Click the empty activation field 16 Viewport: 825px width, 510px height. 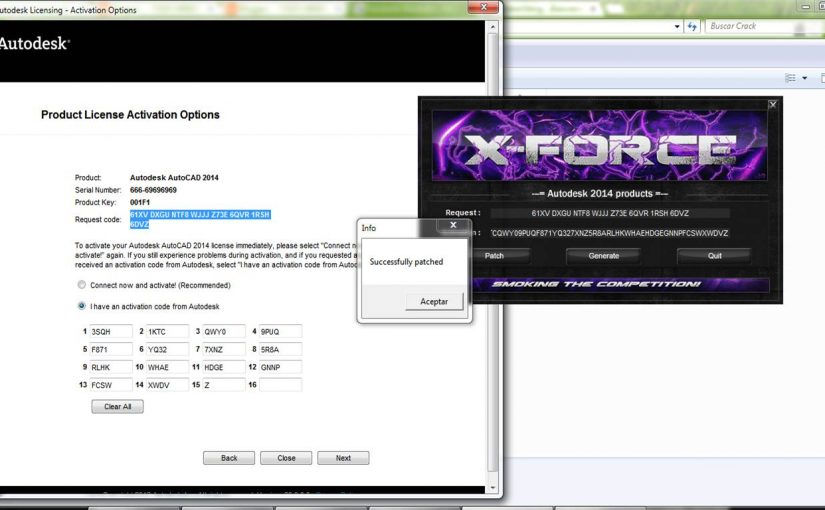coord(280,385)
